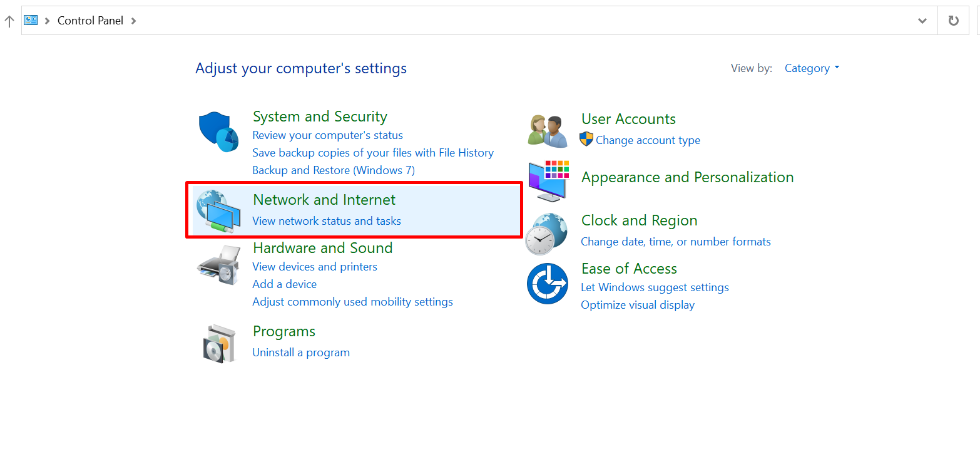Click the Network and Internet globe icon

[x=218, y=212]
